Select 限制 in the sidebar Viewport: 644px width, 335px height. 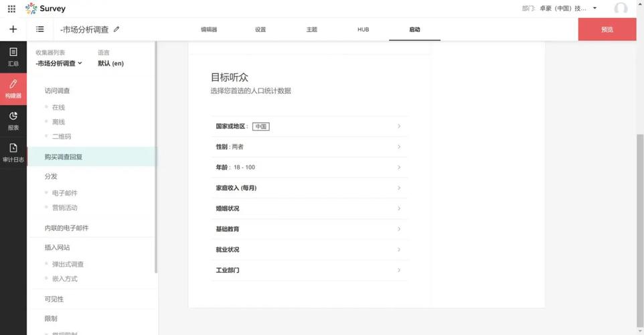(51, 318)
